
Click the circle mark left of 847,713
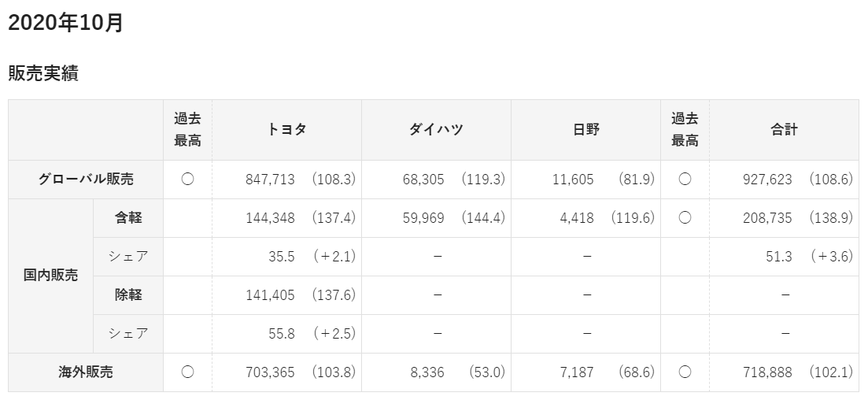click(187, 180)
